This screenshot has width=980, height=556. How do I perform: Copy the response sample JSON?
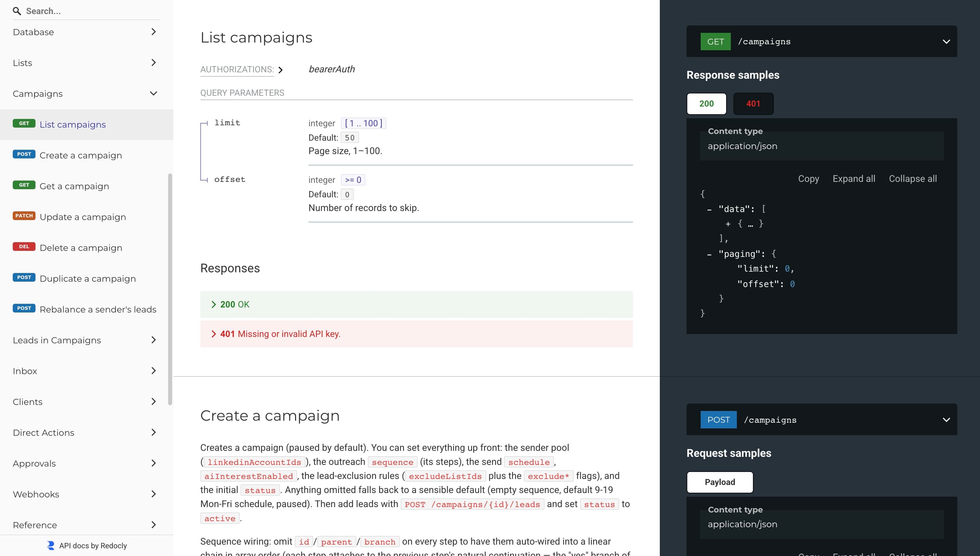[x=808, y=179]
